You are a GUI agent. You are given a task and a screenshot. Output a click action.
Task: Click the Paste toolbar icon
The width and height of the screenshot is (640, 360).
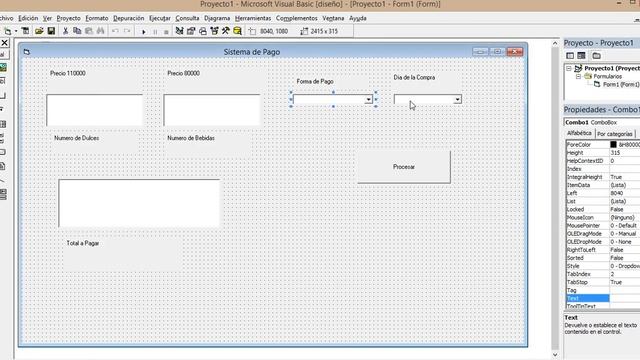[x=89, y=31]
